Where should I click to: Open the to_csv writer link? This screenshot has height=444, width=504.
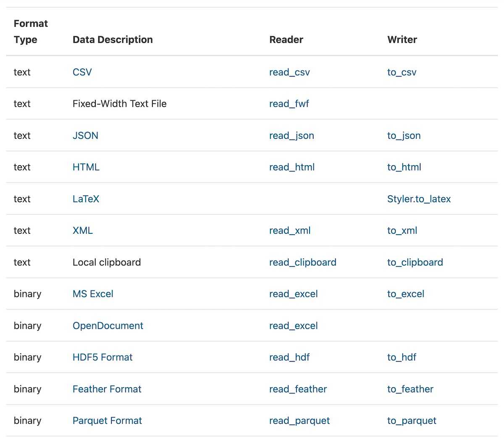click(x=402, y=72)
